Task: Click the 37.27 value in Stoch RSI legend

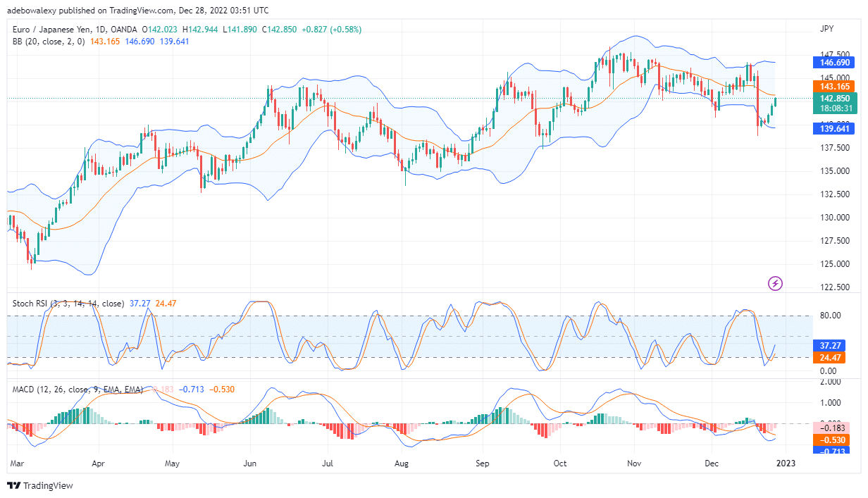Action: tap(139, 304)
